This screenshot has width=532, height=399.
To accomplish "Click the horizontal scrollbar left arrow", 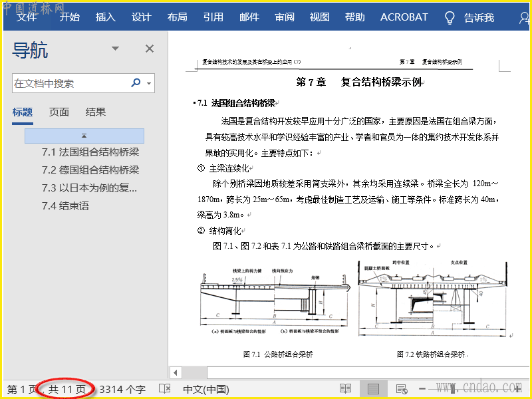I will (x=176, y=372).
